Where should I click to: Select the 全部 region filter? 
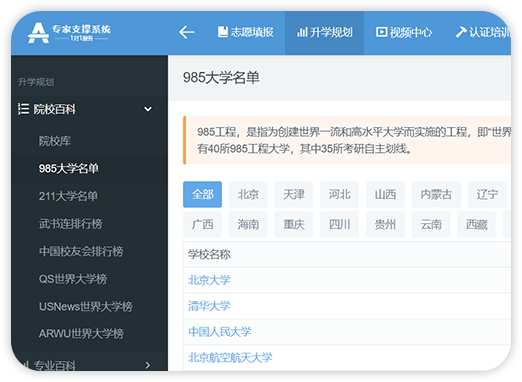click(x=202, y=194)
